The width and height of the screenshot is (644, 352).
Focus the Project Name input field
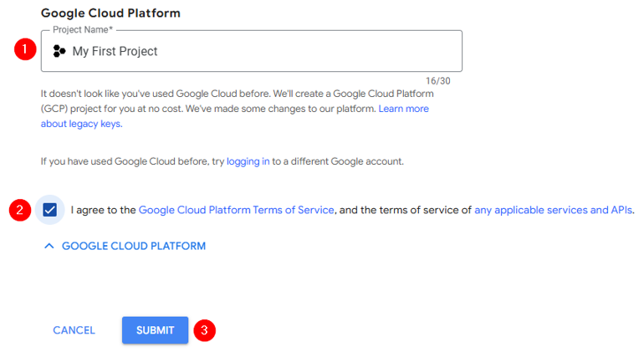[x=293, y=51]
